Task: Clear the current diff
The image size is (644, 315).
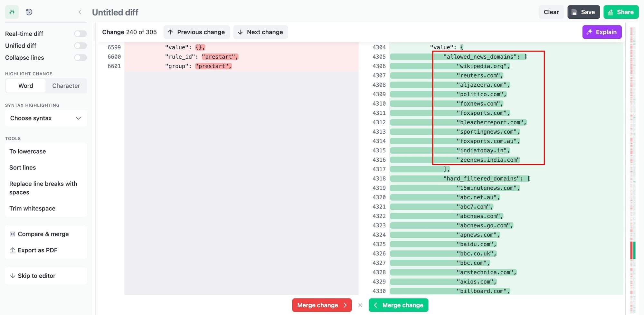Action: point(551,12)
